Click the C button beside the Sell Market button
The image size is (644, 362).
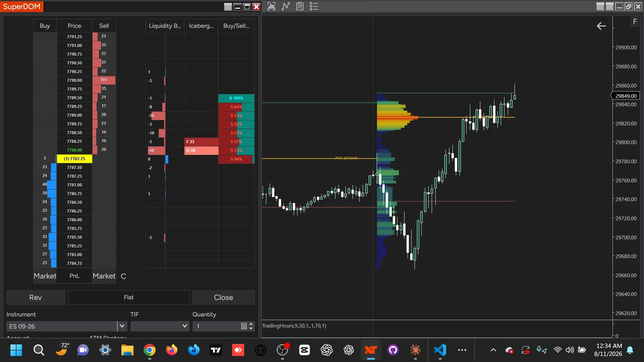click(x=123, y=276)
